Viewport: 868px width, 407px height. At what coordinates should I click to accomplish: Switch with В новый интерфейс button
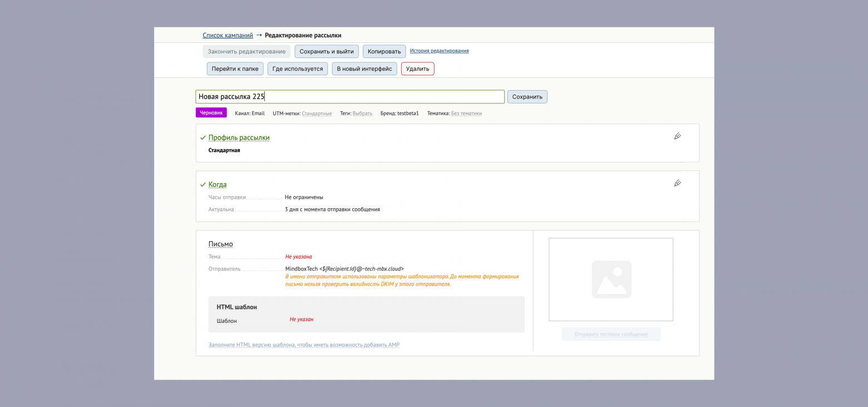(364, 69)
